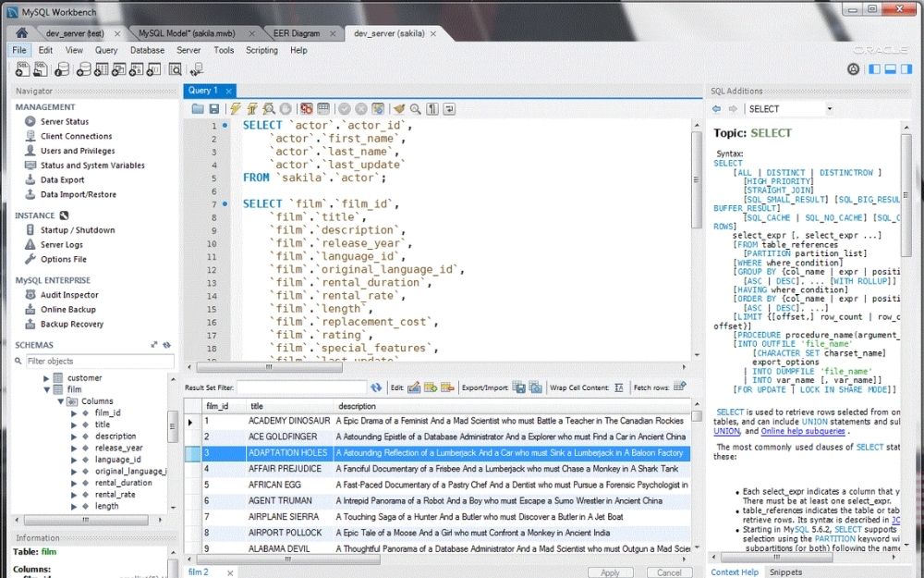Screen dimensions: 924x578
Task: Create a new SQL tab from the main toolbar
Action: pos(22,69)
